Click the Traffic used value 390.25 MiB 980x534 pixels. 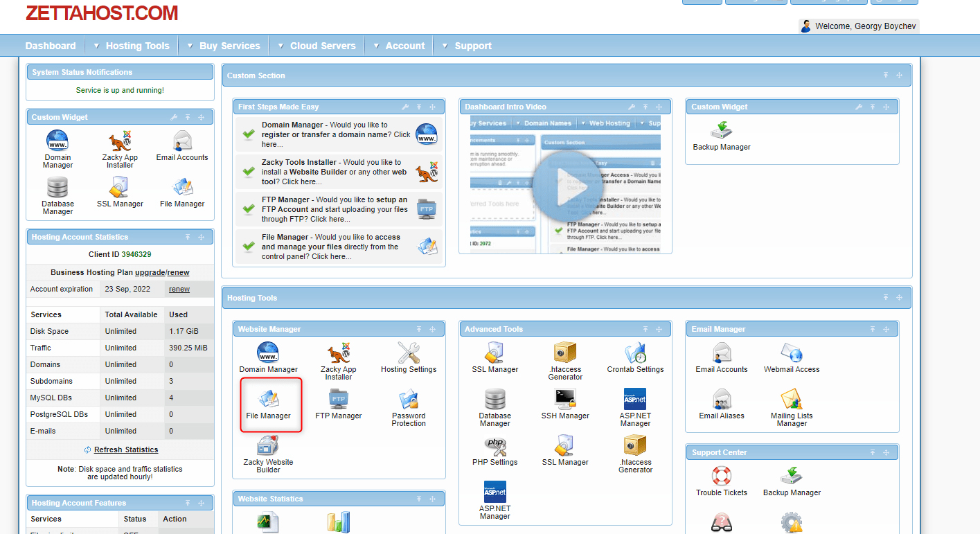(x=188, y=348)
